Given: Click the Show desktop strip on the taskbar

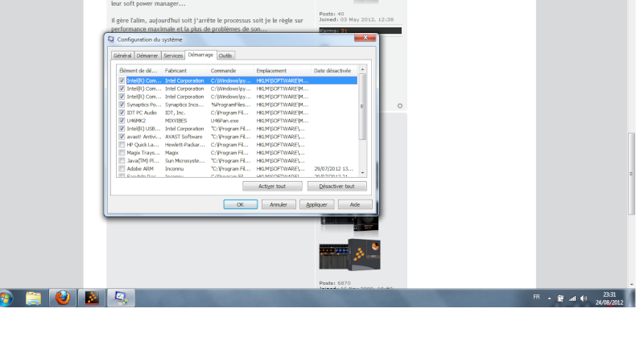Looking at the screenshot, I should click(x=633, y=298).
